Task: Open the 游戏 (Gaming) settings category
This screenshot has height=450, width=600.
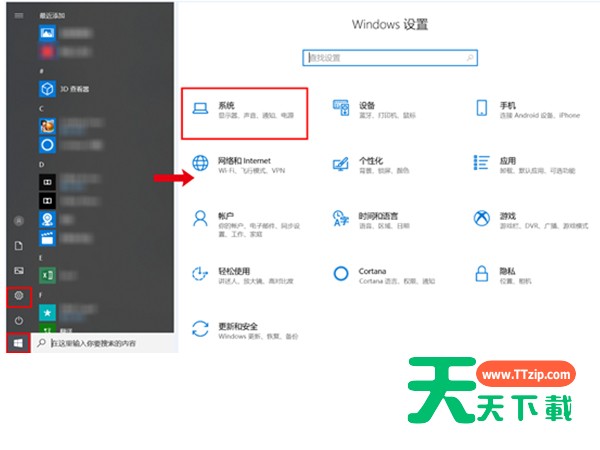Action: pos(530,220)
